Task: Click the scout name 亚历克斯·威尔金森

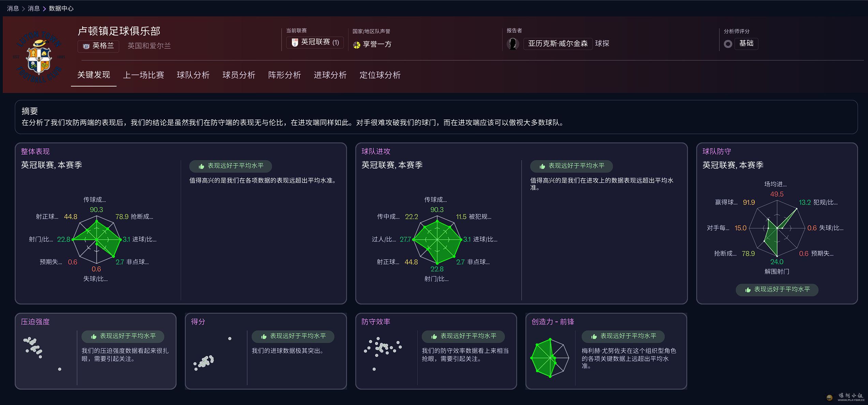Action: tap(558, 44)
